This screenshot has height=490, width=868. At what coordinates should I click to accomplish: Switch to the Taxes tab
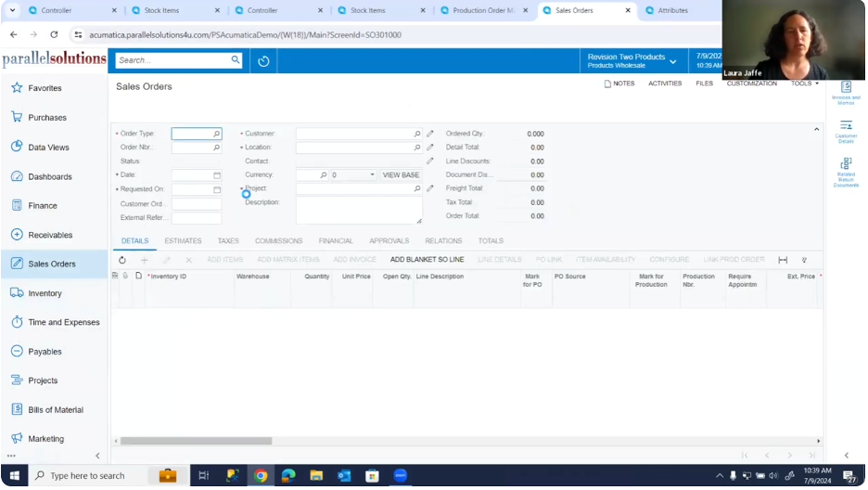tap(228, 241)
